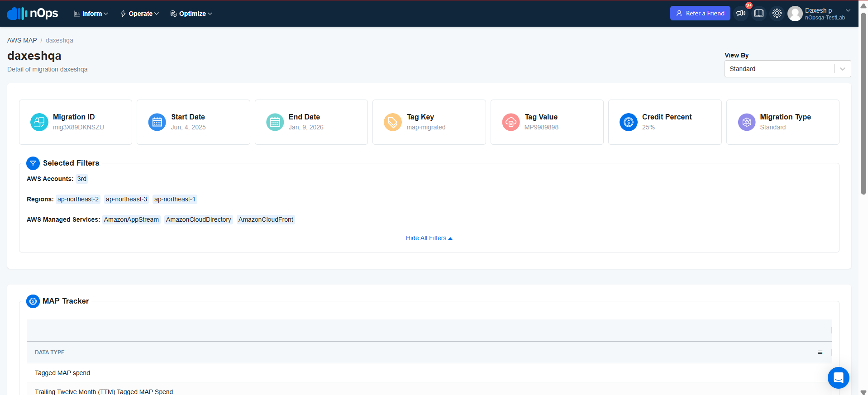This screenshot has width=868, height=395.
Task: Expand the Daxesh p account menu chevron
Action: click(848, 10)
